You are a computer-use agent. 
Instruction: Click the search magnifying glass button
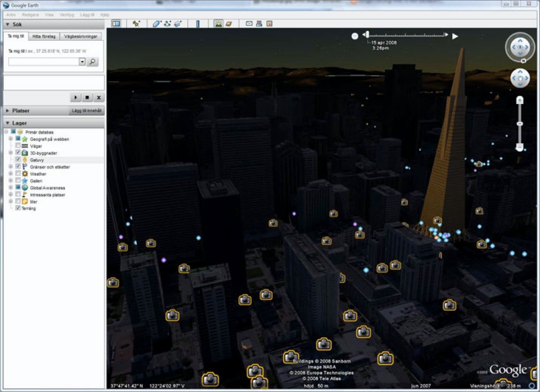pyautogui.click(x=93, y=62)
